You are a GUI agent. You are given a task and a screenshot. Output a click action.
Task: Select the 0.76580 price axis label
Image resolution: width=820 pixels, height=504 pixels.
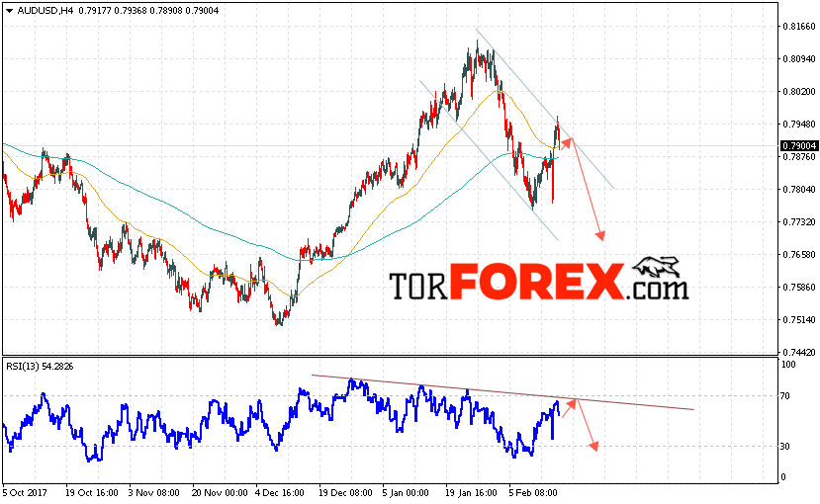point(799,255)
